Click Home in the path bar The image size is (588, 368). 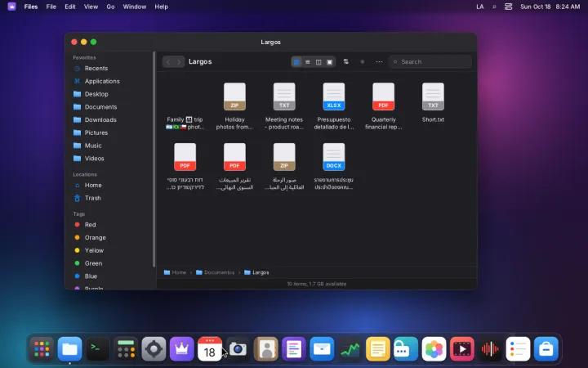point(175,272)
